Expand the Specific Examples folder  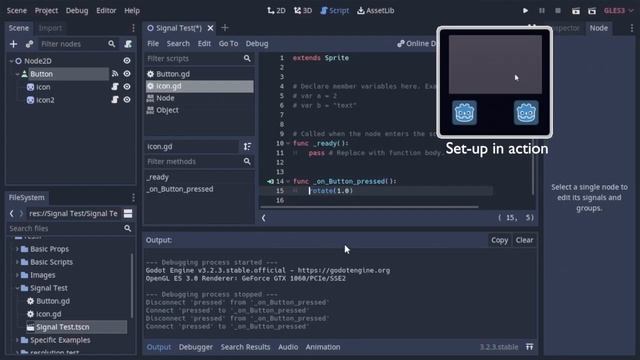(17, 340)
